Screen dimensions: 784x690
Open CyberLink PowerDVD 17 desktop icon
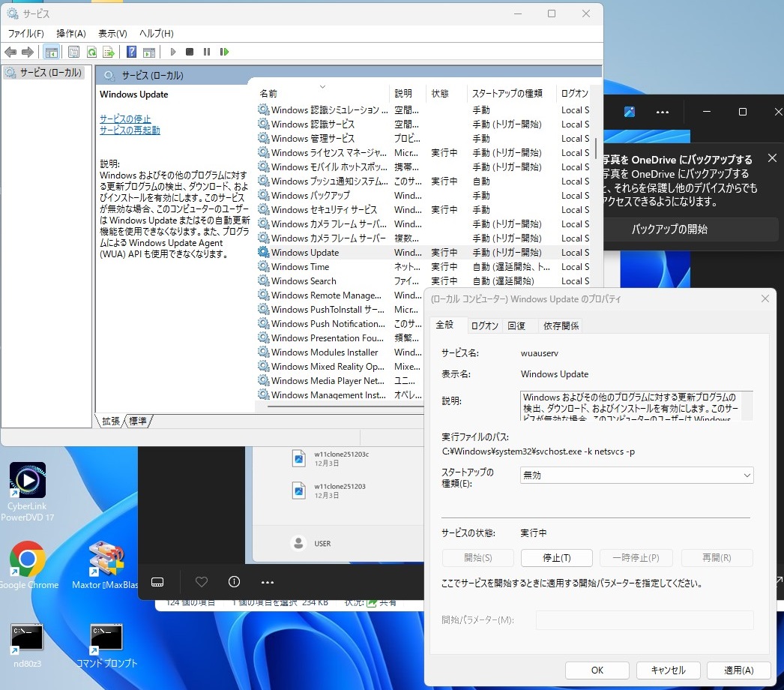pyautogui.click(x=28, y=481)
